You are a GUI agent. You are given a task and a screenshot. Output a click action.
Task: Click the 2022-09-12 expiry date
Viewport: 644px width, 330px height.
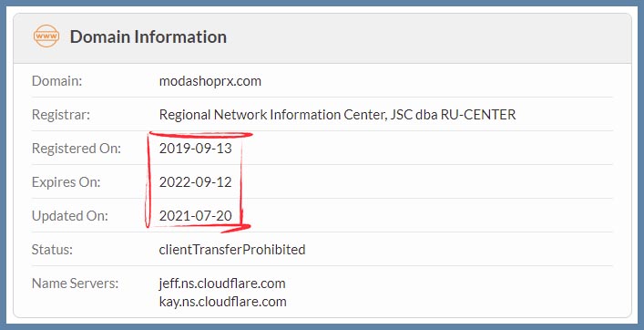[196, 182]
